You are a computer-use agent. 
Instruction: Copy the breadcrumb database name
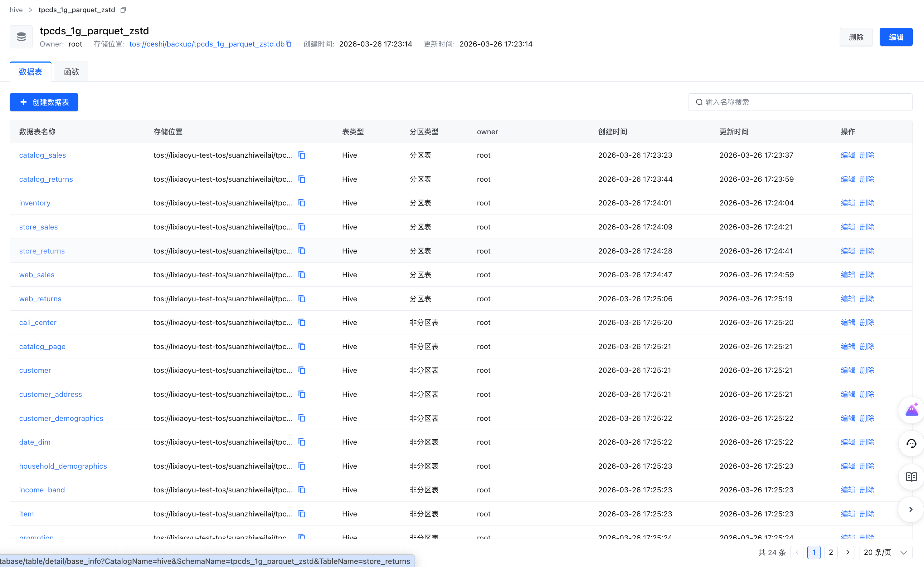[x=123, y=10]
